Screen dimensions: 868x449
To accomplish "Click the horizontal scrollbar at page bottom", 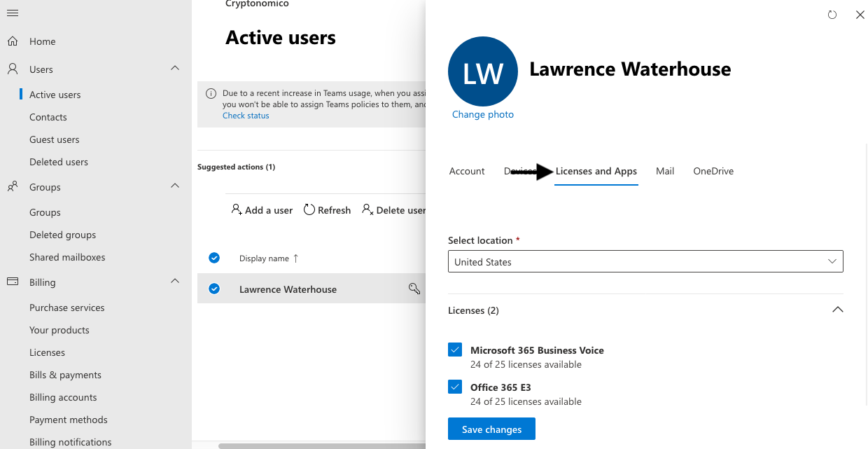I will (322, 445).
